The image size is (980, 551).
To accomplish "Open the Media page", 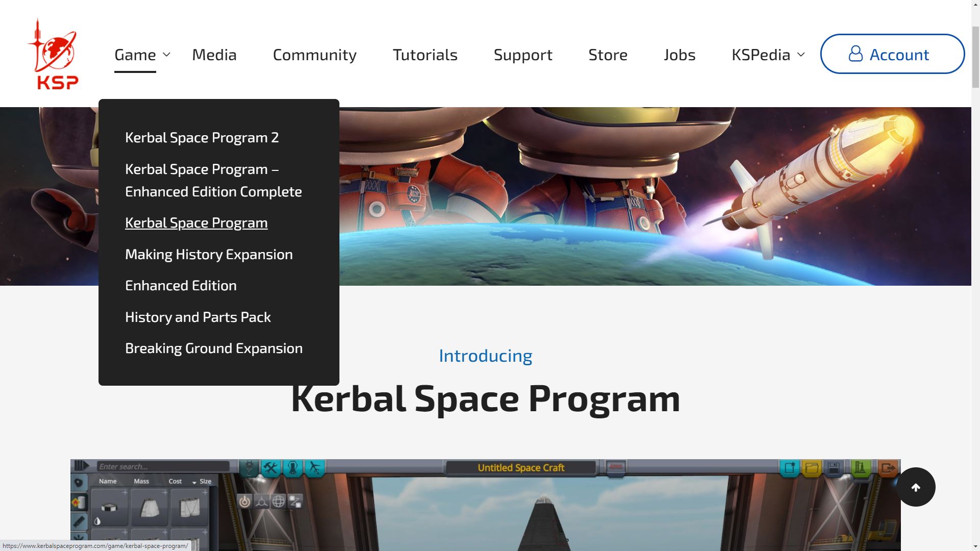I will click(214, 55).
